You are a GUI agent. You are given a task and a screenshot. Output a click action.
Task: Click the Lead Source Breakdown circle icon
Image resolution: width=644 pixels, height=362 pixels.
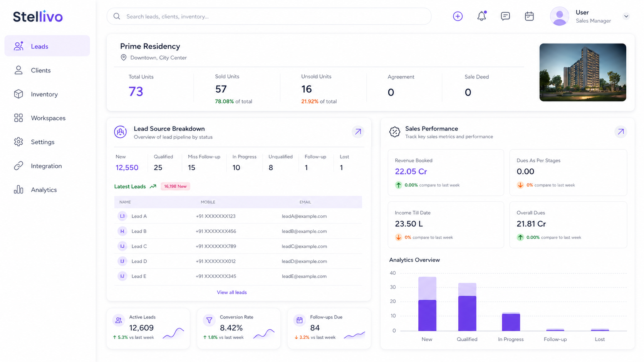(x=121, y=132)
